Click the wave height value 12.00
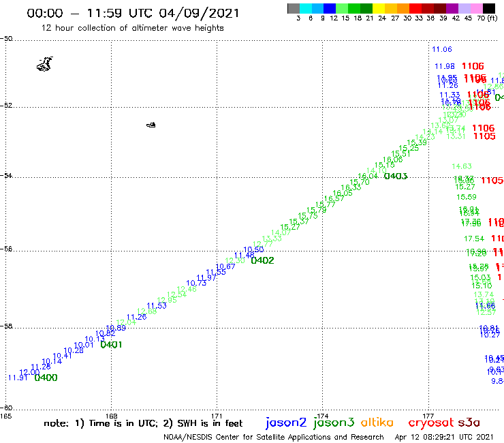The width and height of the screenshot is (504, 443). (29, 372)
